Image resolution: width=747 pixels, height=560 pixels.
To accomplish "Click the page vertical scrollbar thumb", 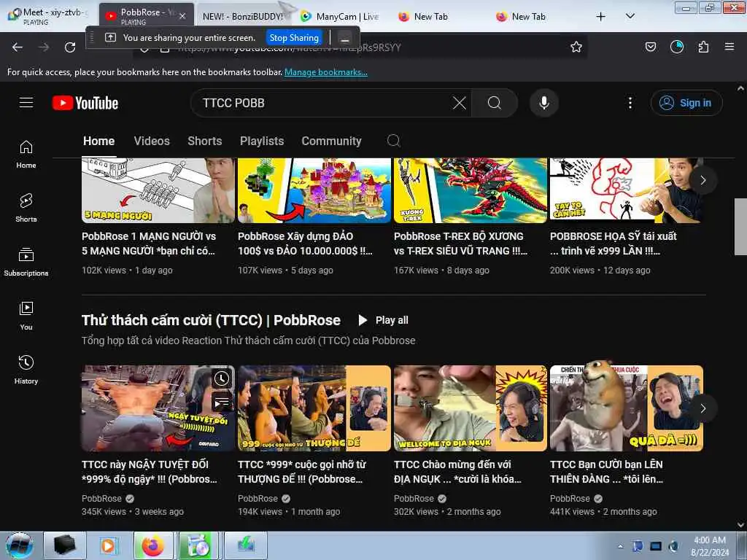I will point(740,227).
